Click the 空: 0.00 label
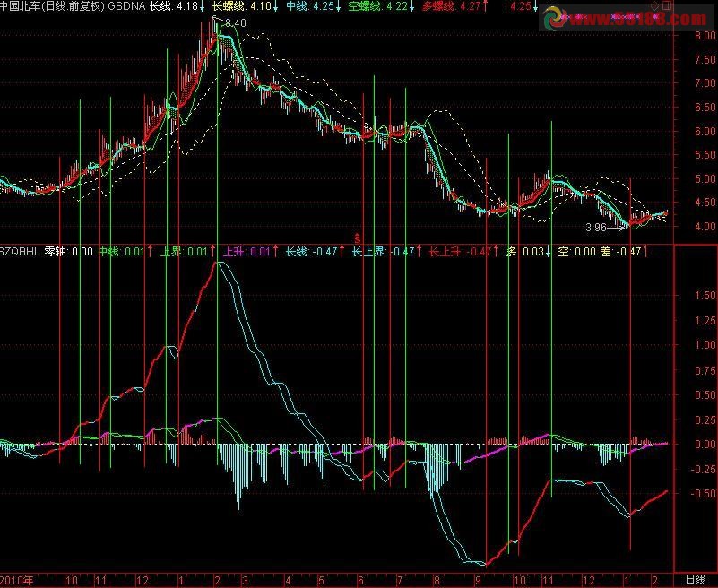 (576, 251)
